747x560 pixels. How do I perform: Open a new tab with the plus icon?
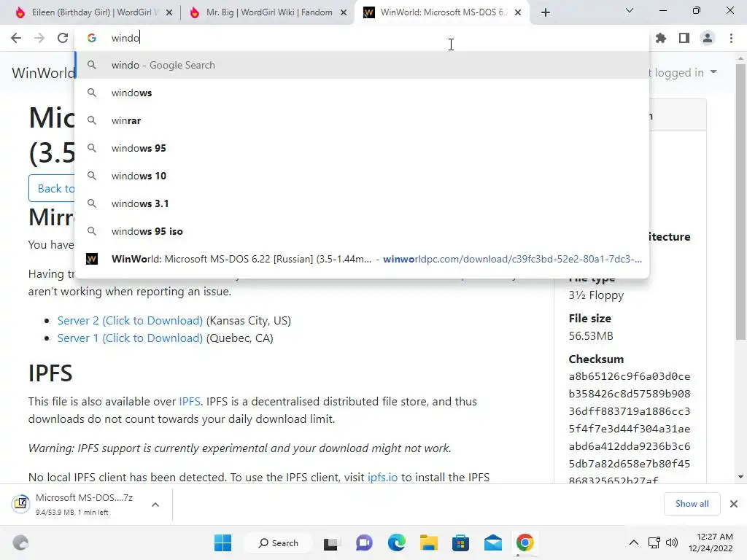pyautogui.click(x=546, y=12)
